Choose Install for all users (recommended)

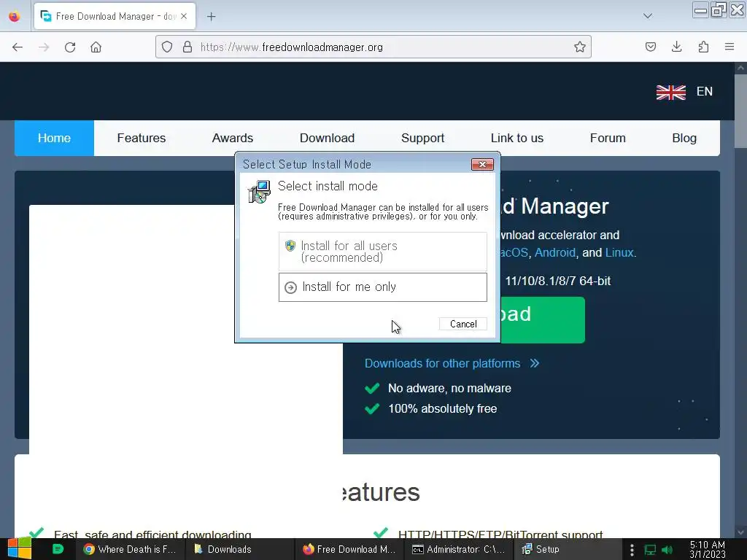(x=382, y=252)
